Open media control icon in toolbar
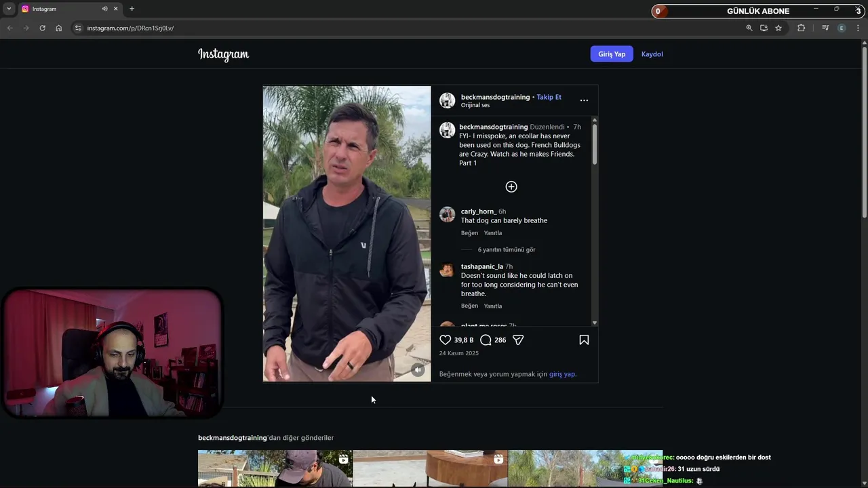This screenshot has width=868, height=488. point(825,28)
